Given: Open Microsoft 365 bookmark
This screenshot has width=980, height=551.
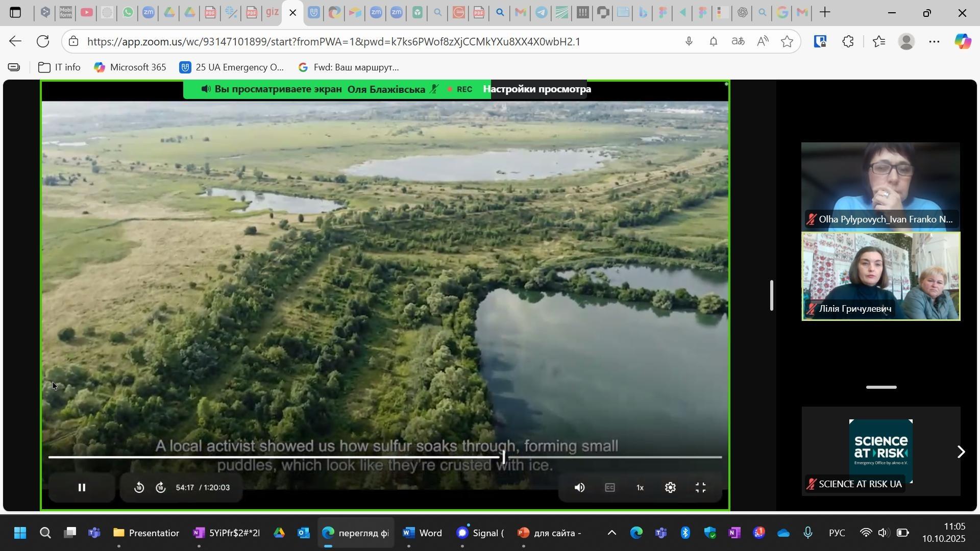Looking at the screenshot, I should click(131, 67).
